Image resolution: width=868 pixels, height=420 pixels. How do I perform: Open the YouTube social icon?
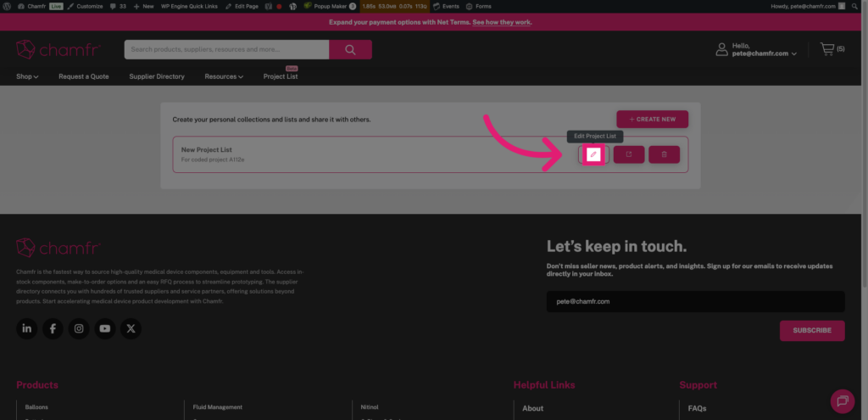(x=104, y=328)
